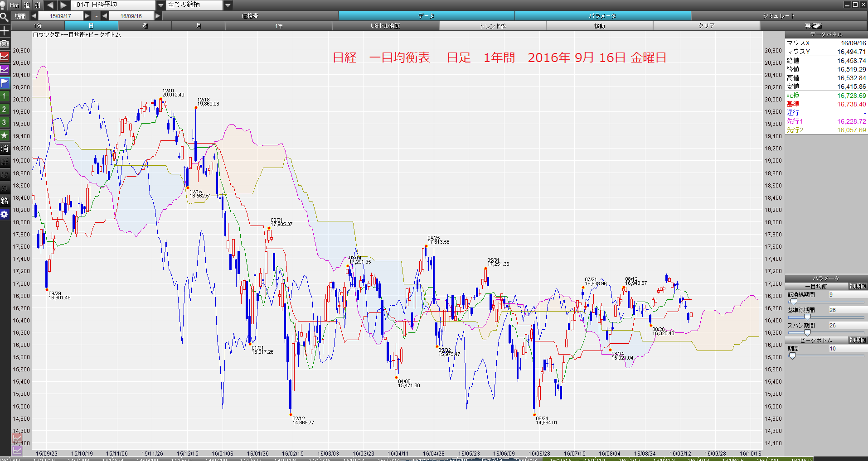Click the ~ range button
The width and height of the screenshot is (868, 461).
[96, 16]
